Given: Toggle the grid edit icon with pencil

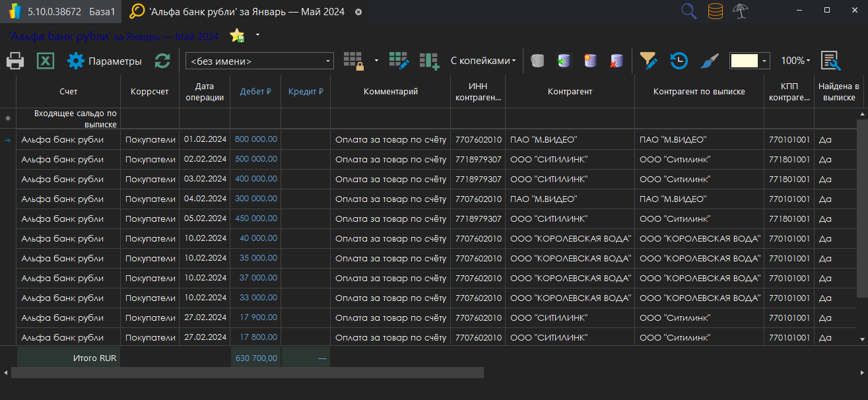Looking at the screenshot, I should 399,61.
